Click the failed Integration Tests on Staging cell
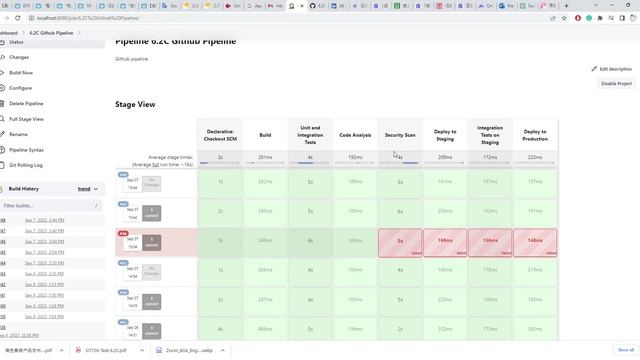The image size is (640, 360). 490,243
